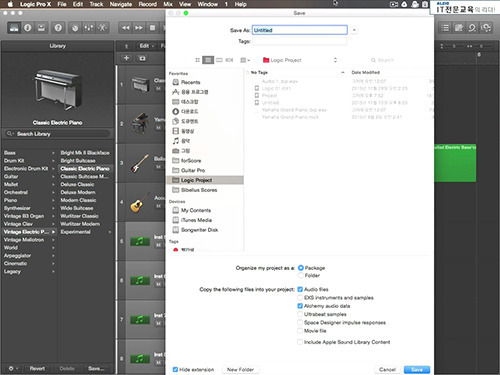Add a new track with plus button
500x375 pixels.
click(126, 58)
